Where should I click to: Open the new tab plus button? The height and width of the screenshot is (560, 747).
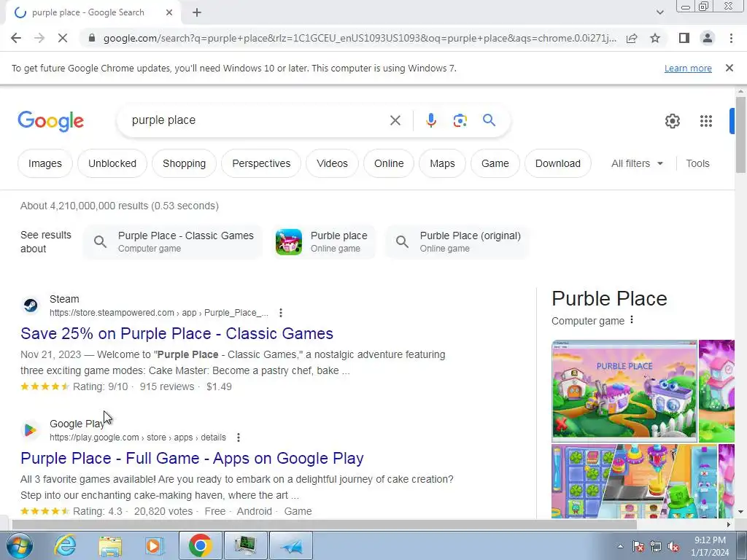pos(197,13)
